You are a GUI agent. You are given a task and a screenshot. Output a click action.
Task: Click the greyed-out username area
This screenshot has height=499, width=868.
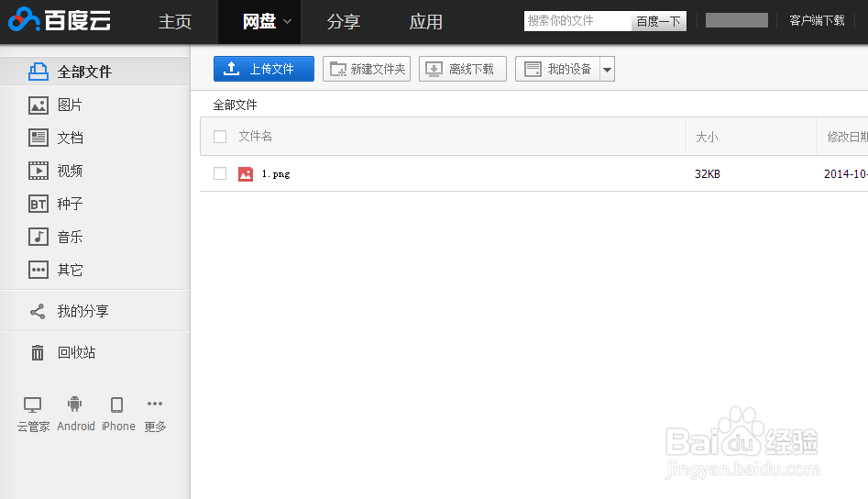737,20
